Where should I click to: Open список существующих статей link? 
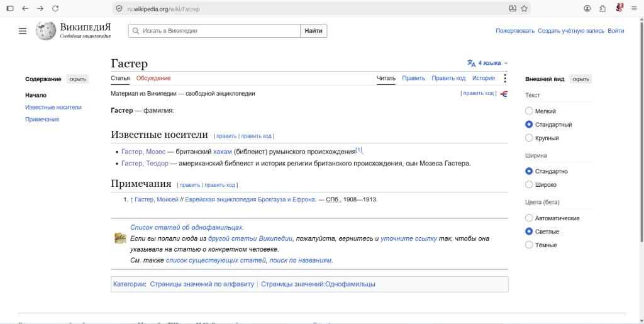pyautogui.click(x=216, y=260)
